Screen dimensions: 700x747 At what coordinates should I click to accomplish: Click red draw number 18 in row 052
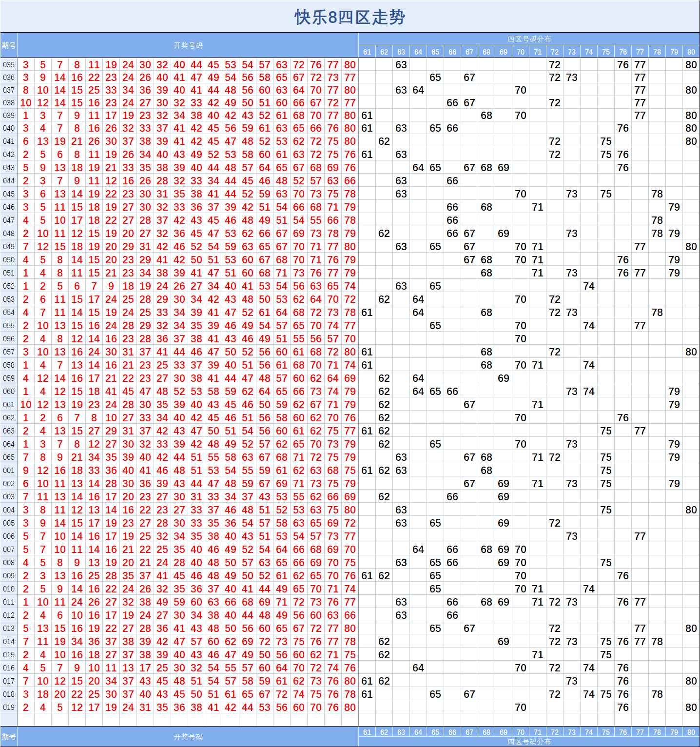click(128, 286)
